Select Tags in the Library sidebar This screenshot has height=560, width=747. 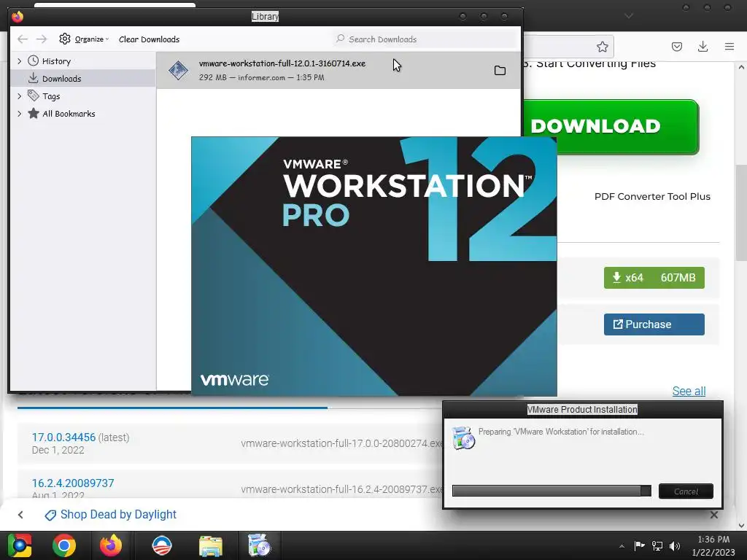click(x=51, y=96)
